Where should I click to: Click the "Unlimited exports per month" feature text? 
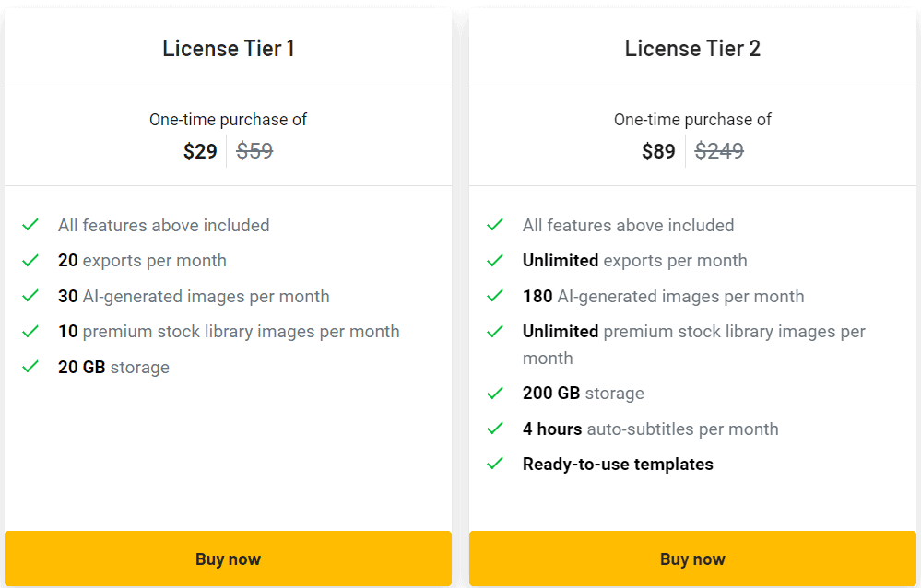coord(634,261)
